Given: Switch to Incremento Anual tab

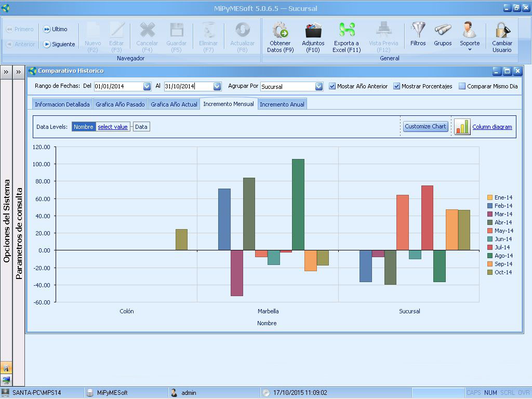Looking at the screenshot, I should click(x=282, y=104).
